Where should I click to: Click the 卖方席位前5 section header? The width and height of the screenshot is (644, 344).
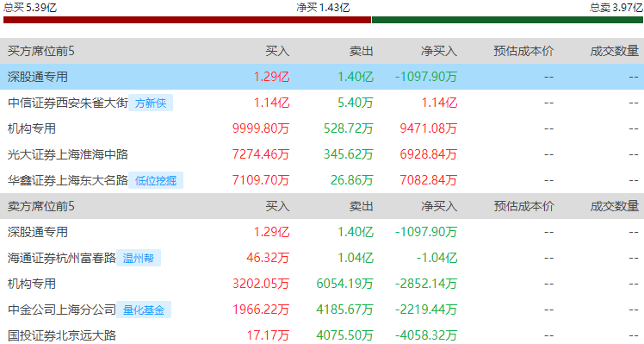click(41, 206)
